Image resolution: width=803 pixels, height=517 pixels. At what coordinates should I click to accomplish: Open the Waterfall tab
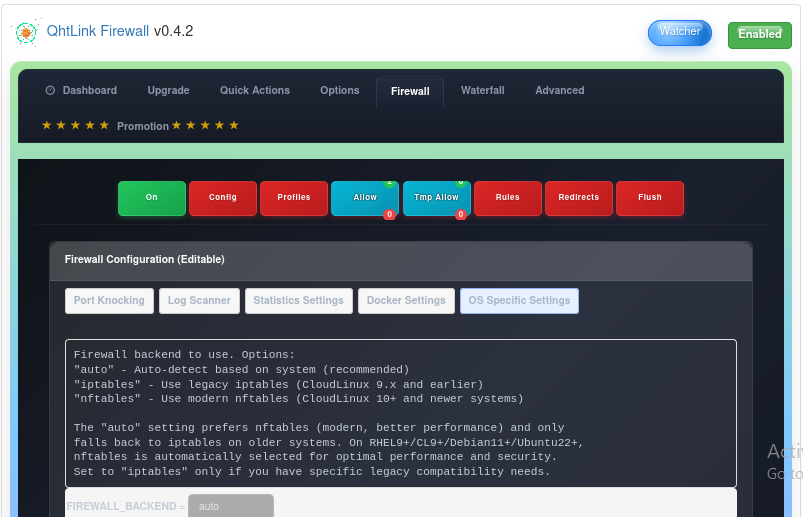point(482,91)
